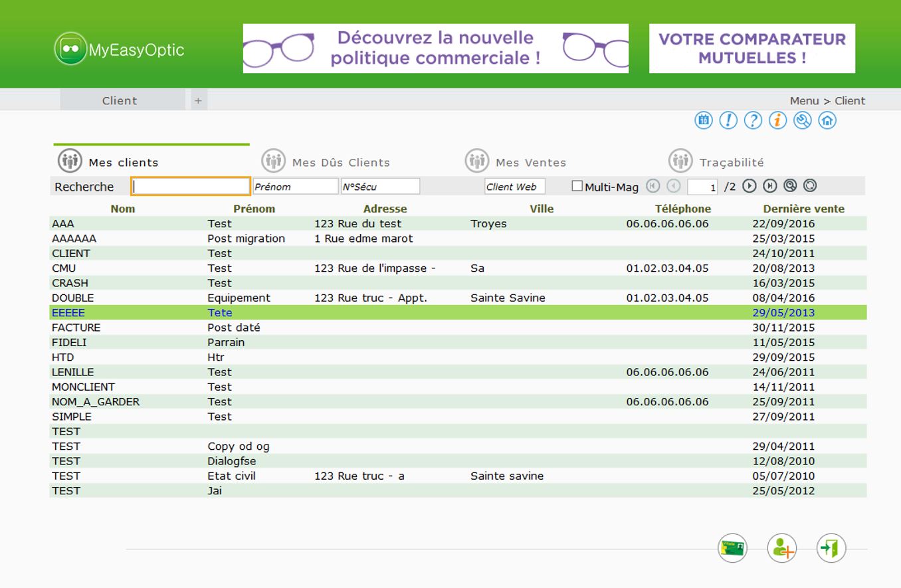Select the TEST row with 'Jai'
This screenshot has height=588, width=901.
pos(458,490)
